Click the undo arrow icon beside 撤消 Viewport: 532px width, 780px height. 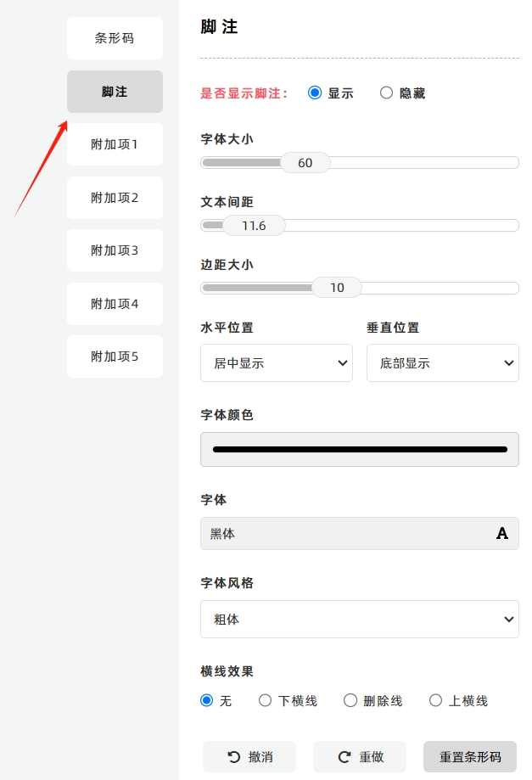pyautogui.click(x=233, y=757)
